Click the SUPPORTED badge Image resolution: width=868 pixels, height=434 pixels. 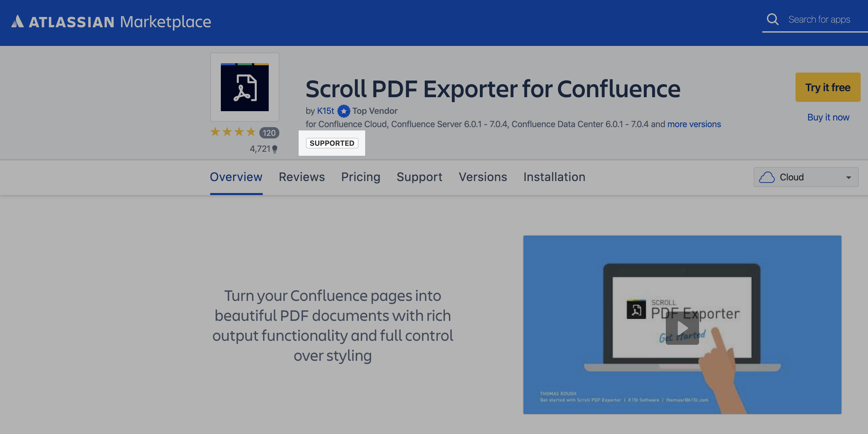[x=332, y=143]
